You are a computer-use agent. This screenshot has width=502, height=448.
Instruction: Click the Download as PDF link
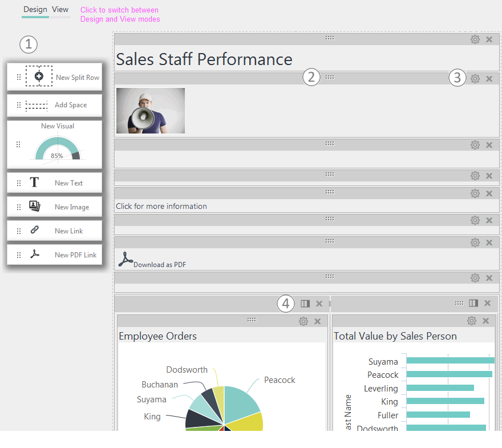(152, 260)
